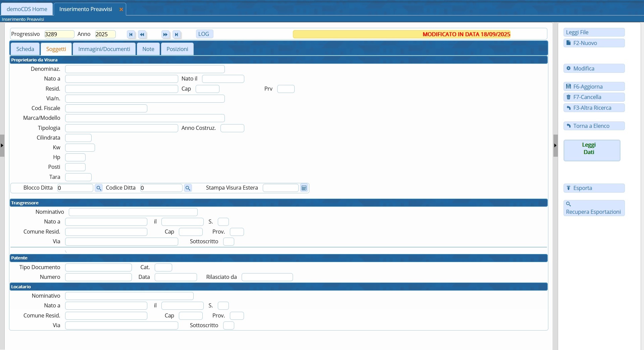Expand the left collapsed side panel arrow
The width and height of the screenshot is (644, 350).
point(2,146)
